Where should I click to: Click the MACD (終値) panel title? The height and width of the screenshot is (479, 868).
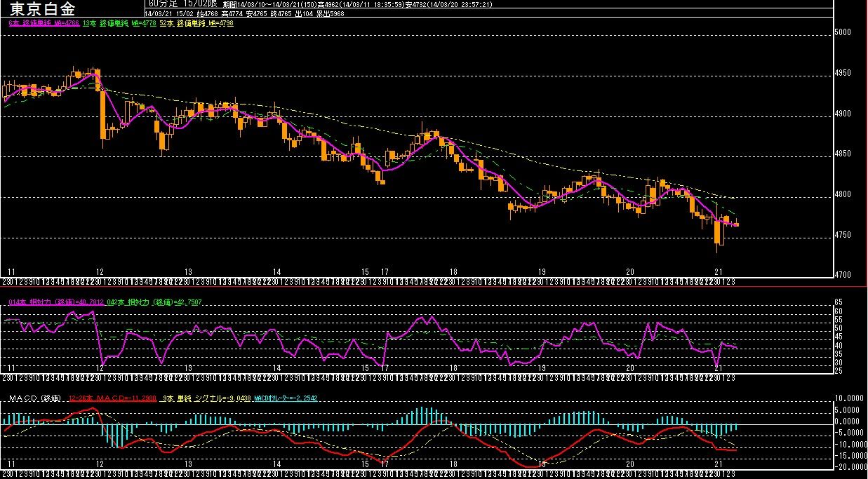coord(35,398)
